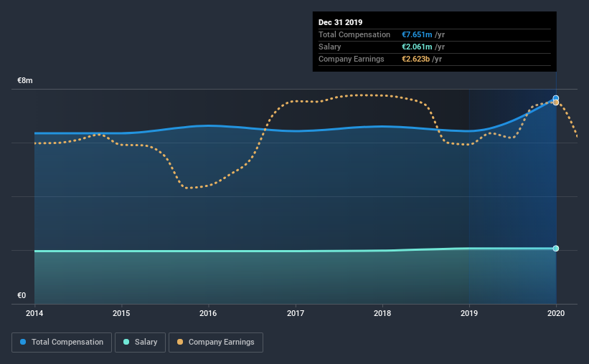Click the Company Earnings label in tooltip
The image size is (589, 364).
coord(352,59)
